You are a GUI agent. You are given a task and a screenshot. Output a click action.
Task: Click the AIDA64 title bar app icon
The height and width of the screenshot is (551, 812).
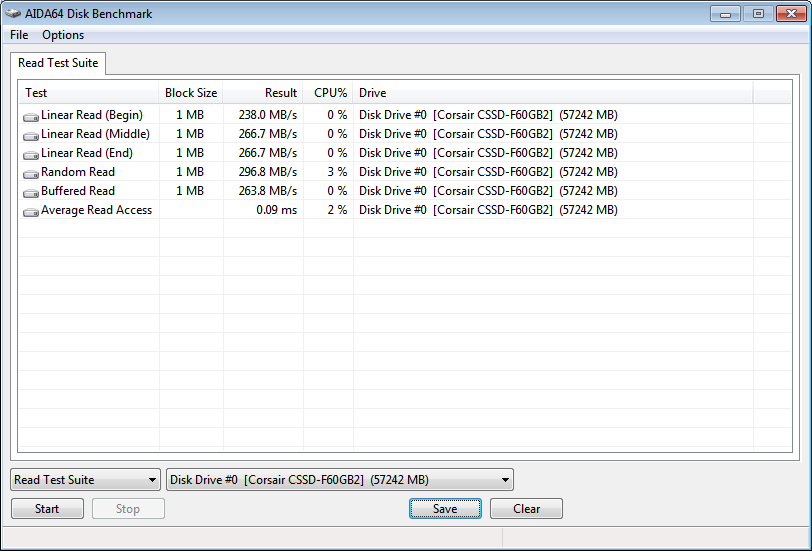(x=13, y=13)
